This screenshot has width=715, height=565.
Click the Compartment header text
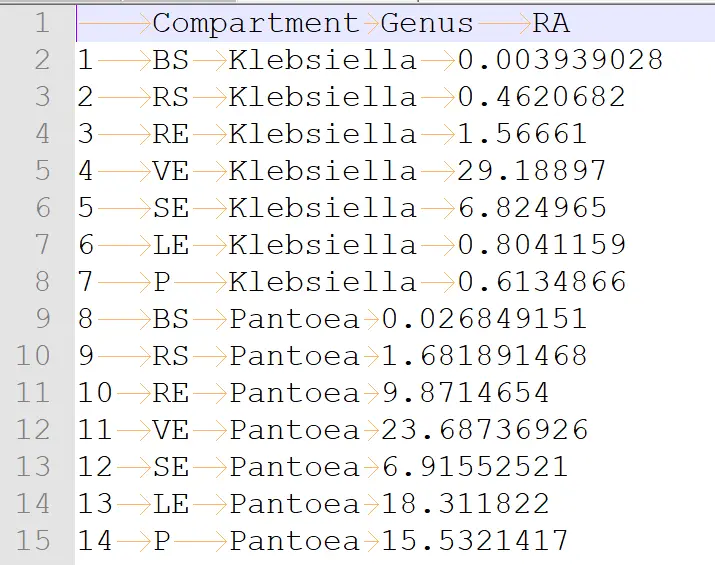[x=255, y=23]
